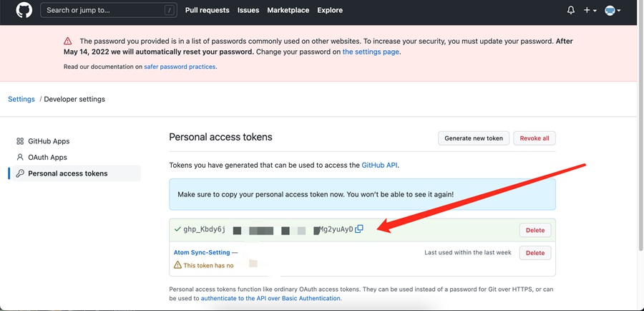The image size is (644, 311).
Task: Open Pull requests in top navigation
Action: (207, 11)
